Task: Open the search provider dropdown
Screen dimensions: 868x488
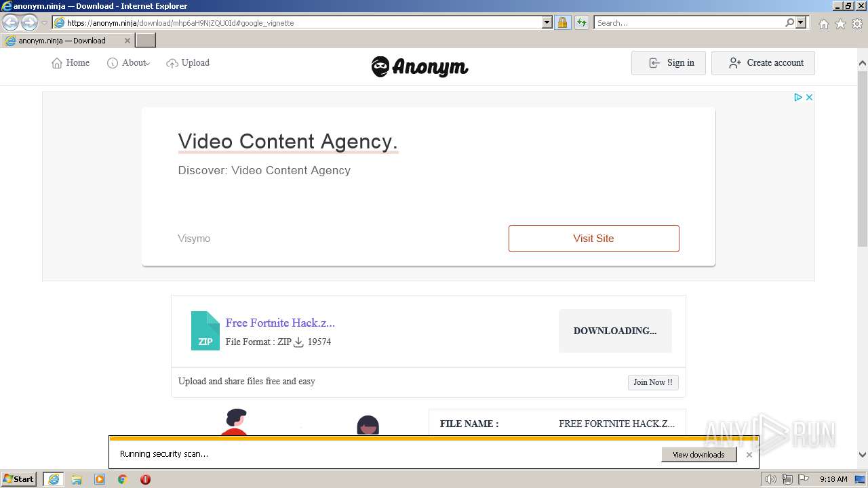Action: tap(802, 23)
